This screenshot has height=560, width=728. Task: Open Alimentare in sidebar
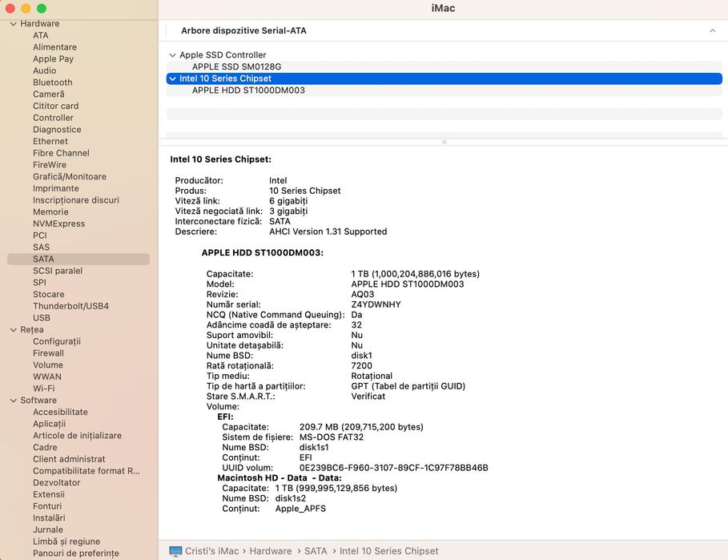(54, 47)
